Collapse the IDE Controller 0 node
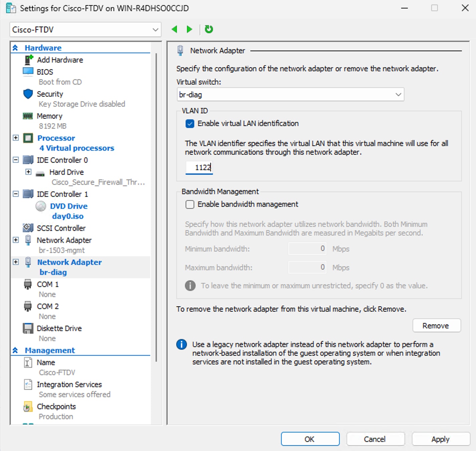 tap(16, 160)
